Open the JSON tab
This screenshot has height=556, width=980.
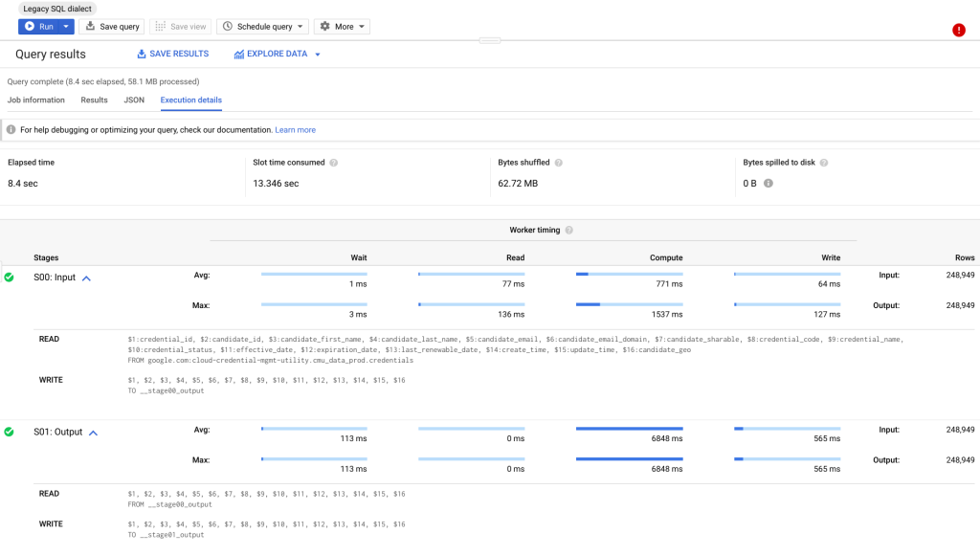pyautogui.click(x=134, y=100)
